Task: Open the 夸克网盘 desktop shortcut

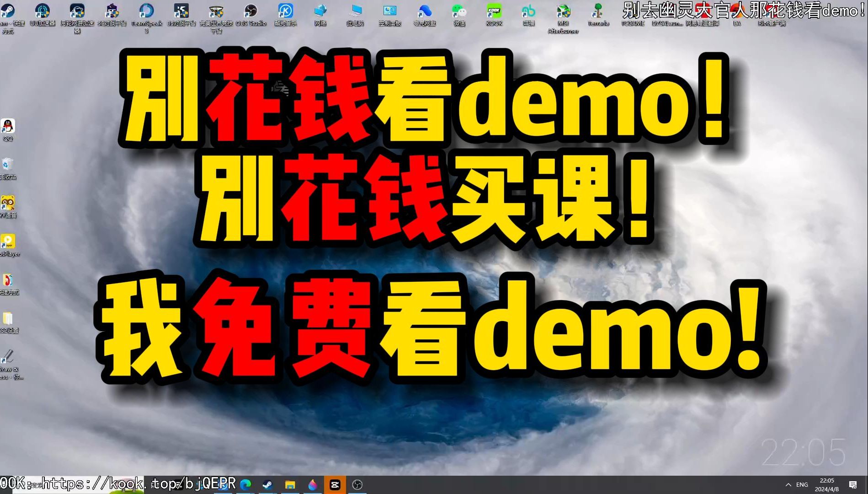Action: (425, 14)
